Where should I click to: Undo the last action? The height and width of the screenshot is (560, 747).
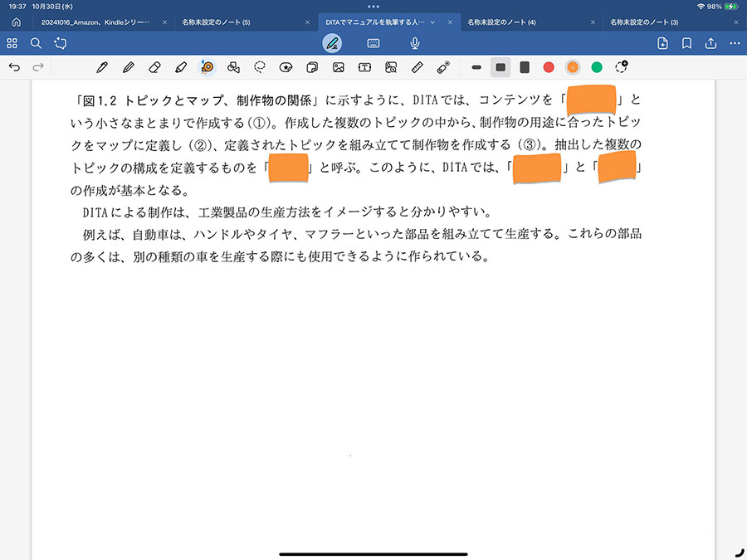(14, 67)
